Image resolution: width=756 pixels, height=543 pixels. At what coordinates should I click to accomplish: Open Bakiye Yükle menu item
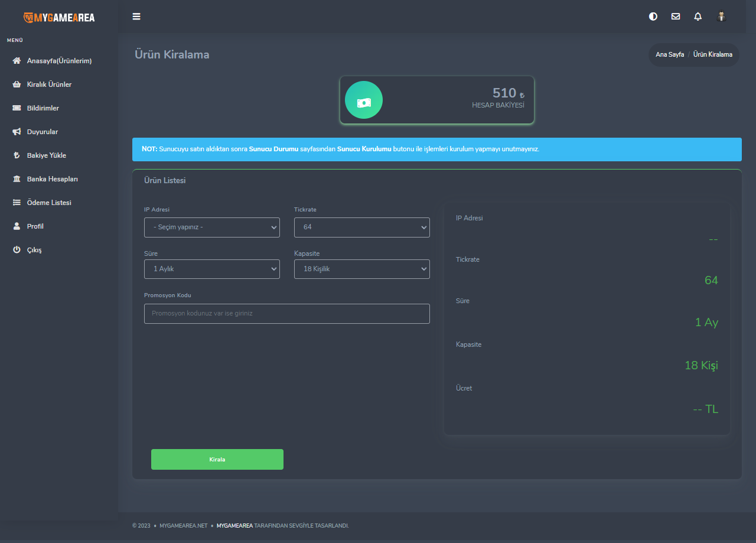[x=47, y=155]
